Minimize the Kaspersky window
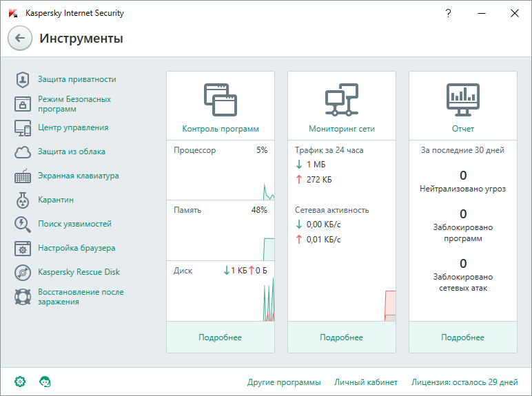 click(x=482, y=13)
